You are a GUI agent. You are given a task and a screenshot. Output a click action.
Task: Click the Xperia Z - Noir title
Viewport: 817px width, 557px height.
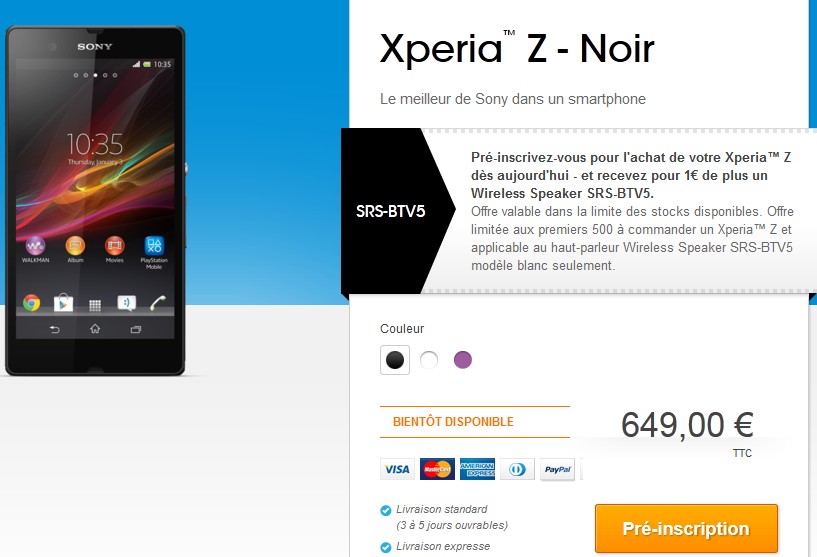pos(517,48)
